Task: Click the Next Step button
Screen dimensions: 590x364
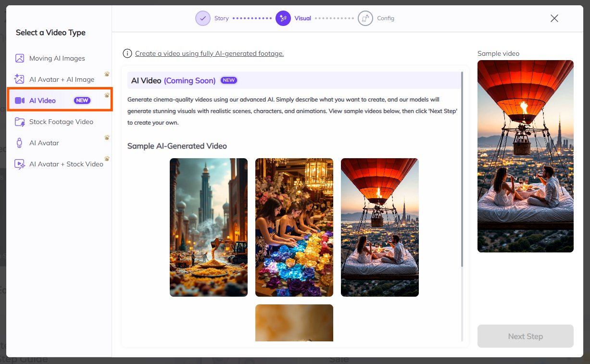Action: [526, 336]
